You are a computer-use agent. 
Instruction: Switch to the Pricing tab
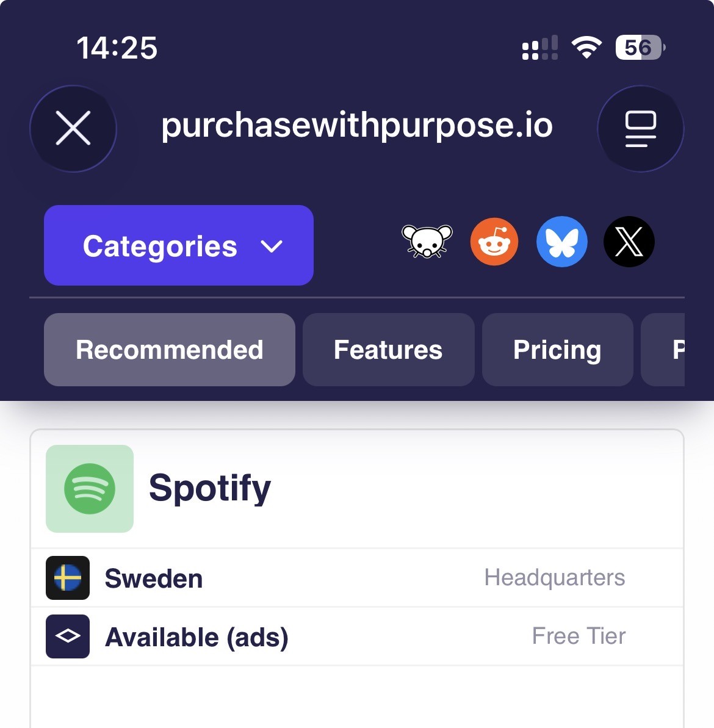pos(557,350)
